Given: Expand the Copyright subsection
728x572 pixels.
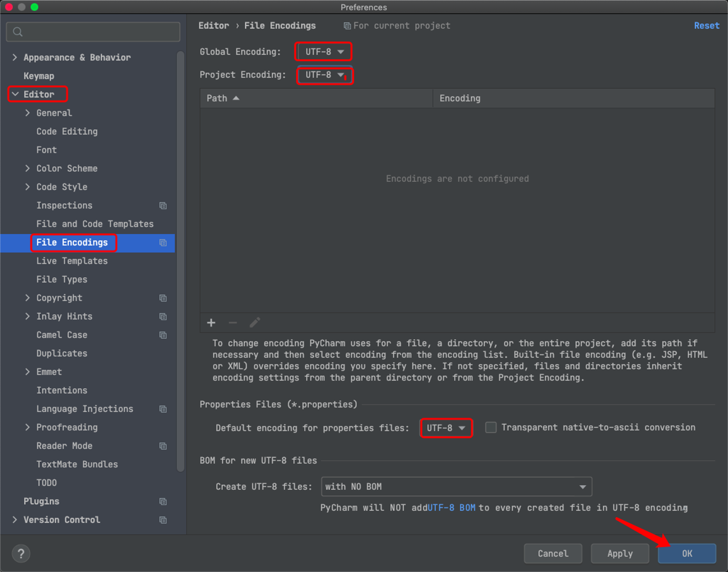Looking at the screenshot, I should click(27, 298).
